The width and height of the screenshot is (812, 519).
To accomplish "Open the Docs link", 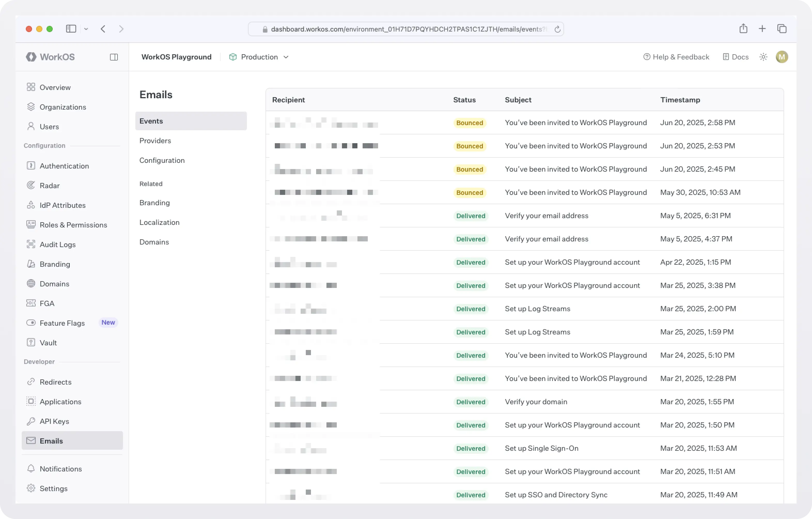I will tap(736, 57).
